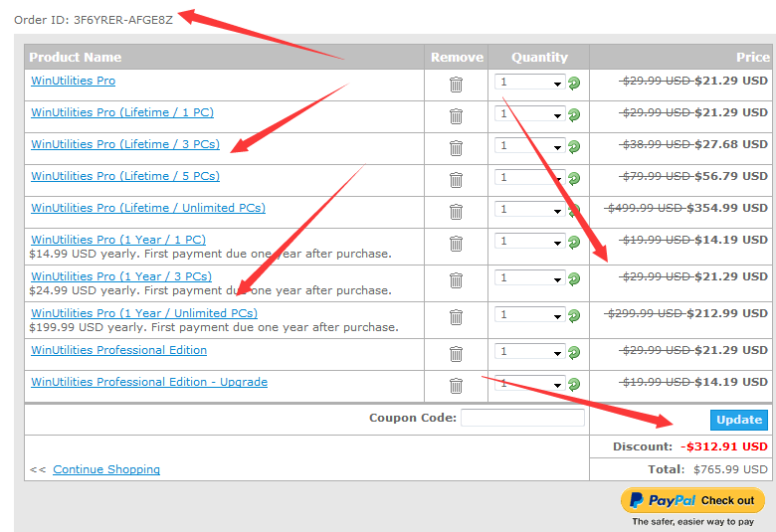
Task: Open quantity dropdown for 1 Year / 1 PC
Action: 529,241
